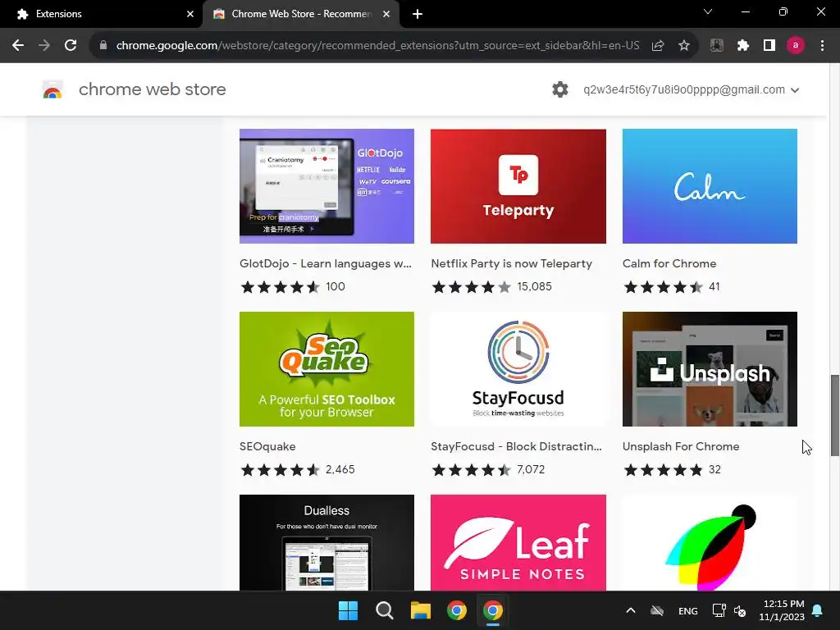The image size is (840, 630).
Task: Click Teleparty rating count 15,085
Action: [x=534, y=286]
